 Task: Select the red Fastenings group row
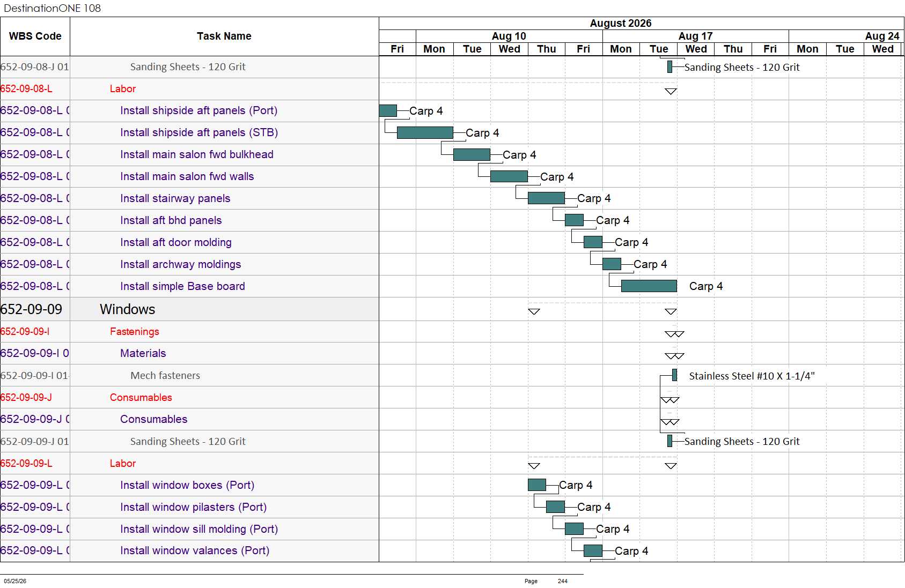coord(189,331)
